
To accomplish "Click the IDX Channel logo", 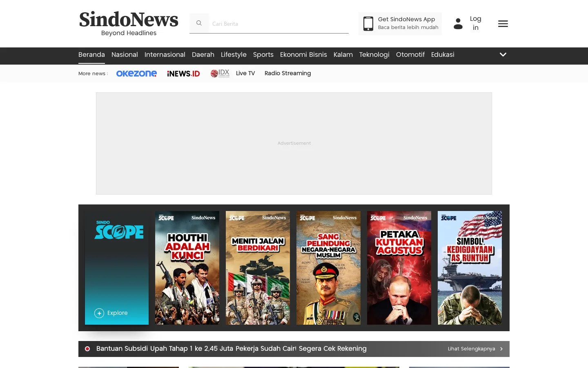I will [220, 74].
